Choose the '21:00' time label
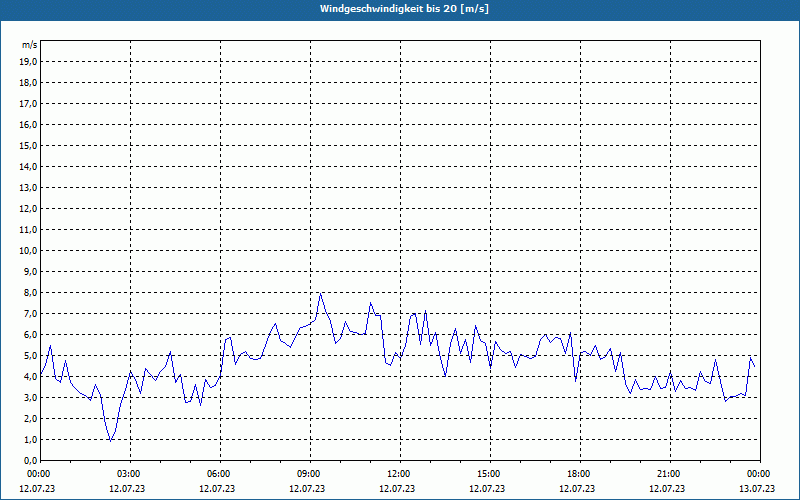 coord(667,474)
